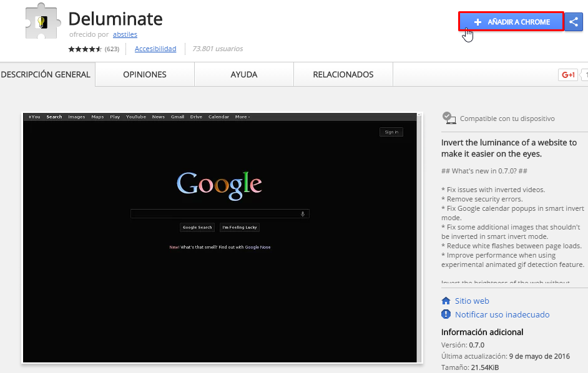Add Deluminate with Añadir a Chrome
The width and height of the screenshot is (588, 373).
[511, 22]
